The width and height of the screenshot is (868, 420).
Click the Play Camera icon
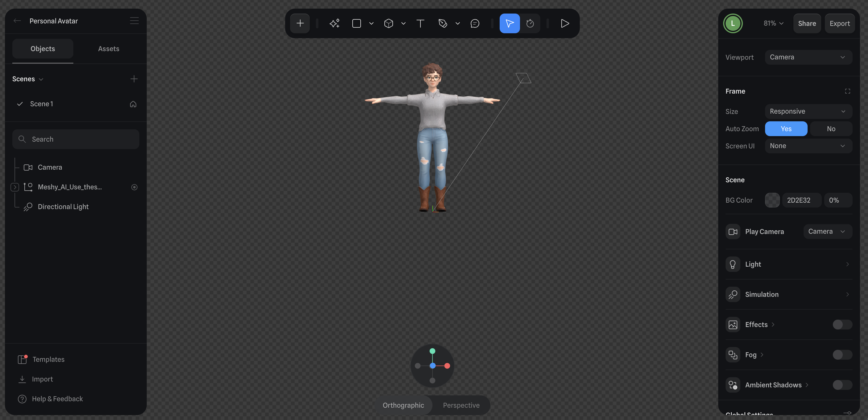pyautogui.click(x=733, y=232)
